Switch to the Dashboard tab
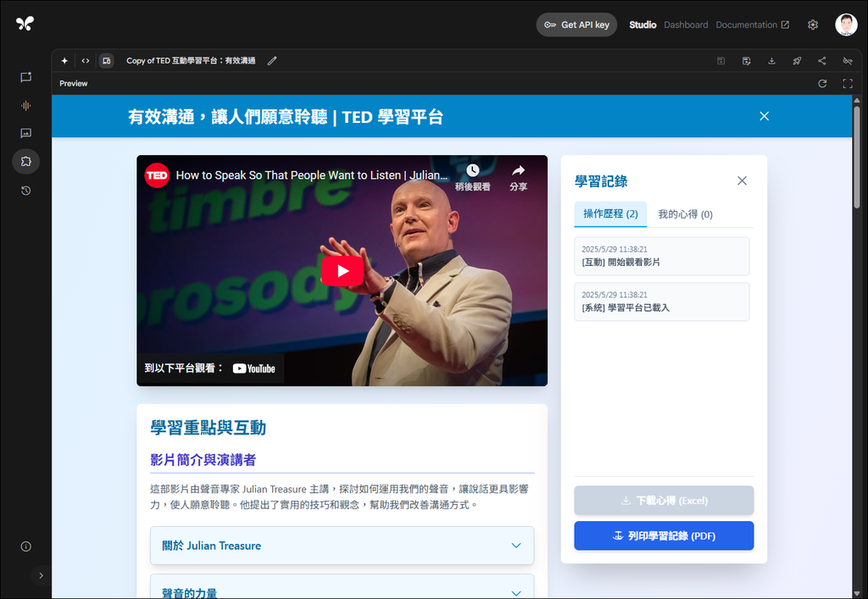868x599 pixels. (x=686, y=25)
